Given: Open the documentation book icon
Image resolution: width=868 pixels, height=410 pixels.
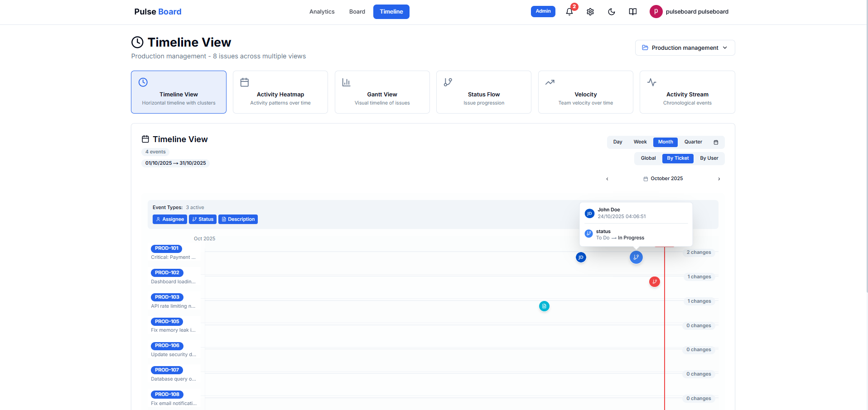Looking at the screenshot, I should click(632, 12).
